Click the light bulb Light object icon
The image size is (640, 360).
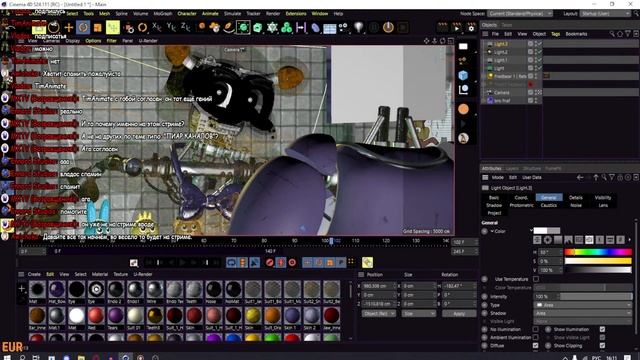click(358, 27)
